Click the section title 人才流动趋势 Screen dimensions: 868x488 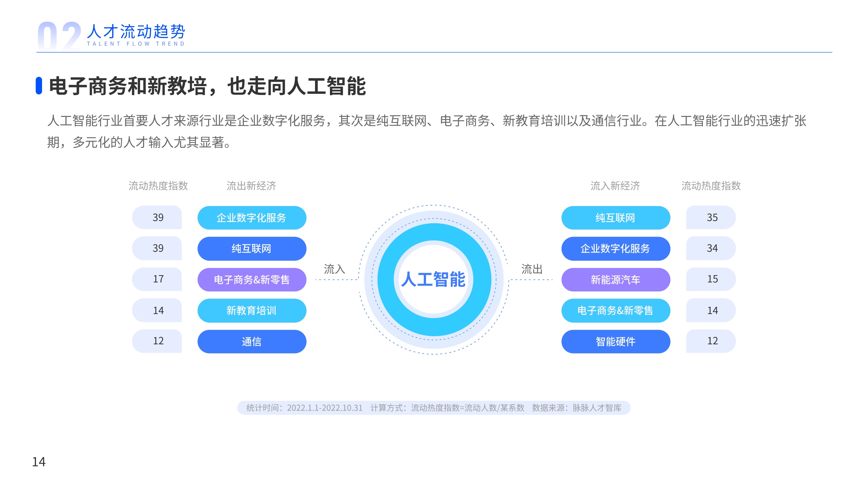pyautogui.click(x=136, y=32)
